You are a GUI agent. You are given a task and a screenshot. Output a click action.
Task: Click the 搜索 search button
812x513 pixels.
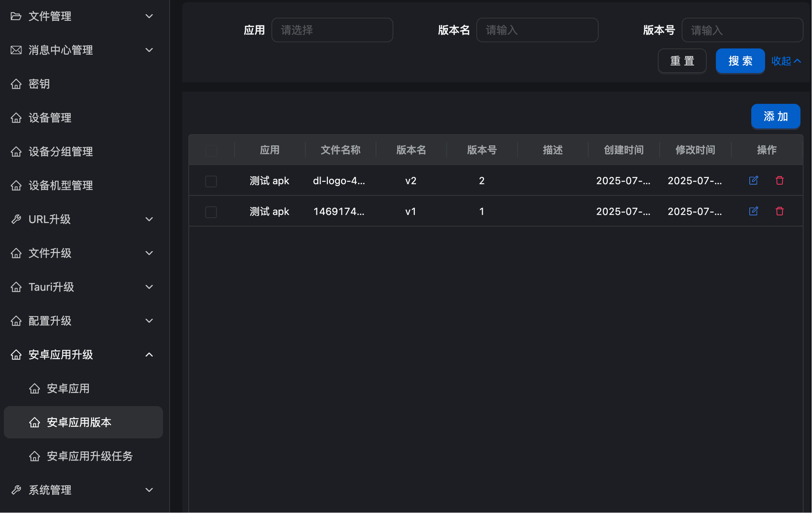click(x=740, y=61)
